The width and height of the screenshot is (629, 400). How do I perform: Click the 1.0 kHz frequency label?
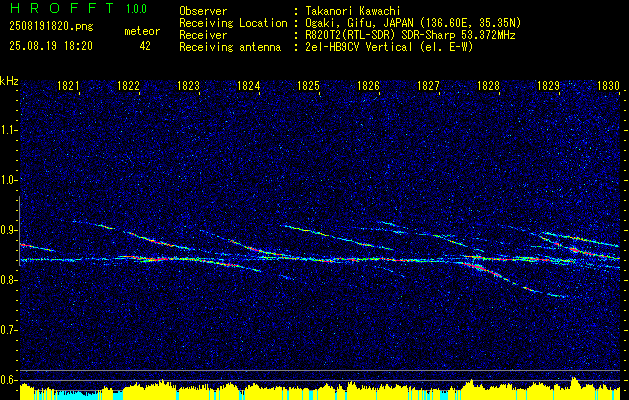click(x=8, y=180)
